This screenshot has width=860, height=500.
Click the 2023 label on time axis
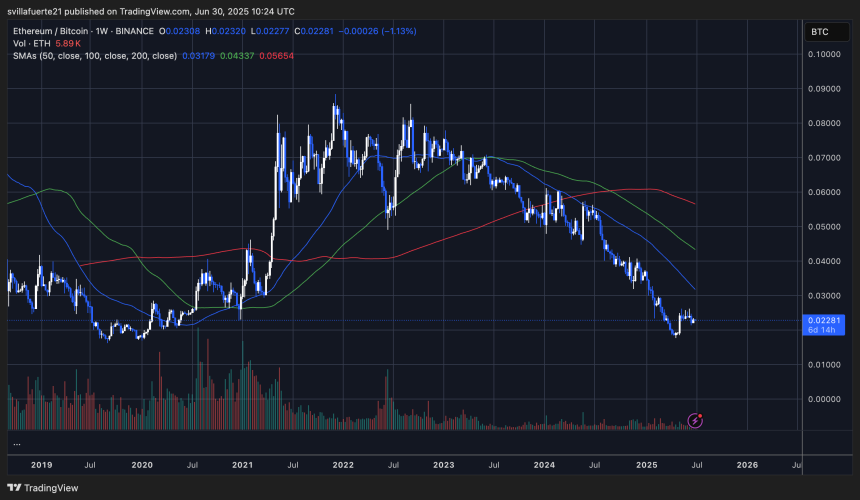(x=444, y=465)
